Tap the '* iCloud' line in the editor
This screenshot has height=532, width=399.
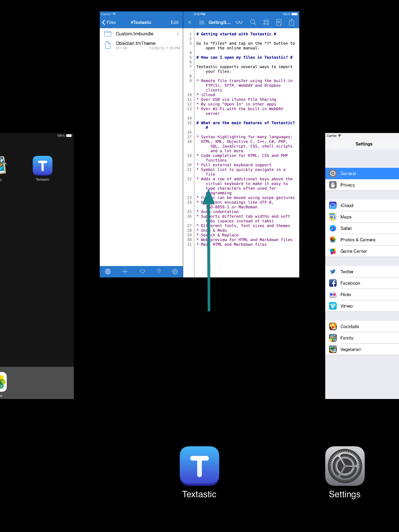tap(206, 95)
